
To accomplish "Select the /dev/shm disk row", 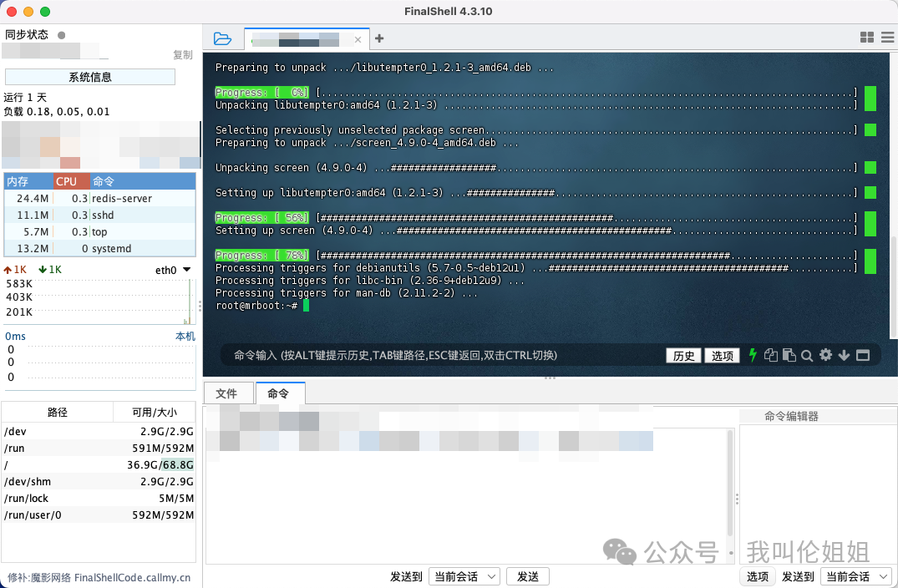I will [x=99, y=481].
